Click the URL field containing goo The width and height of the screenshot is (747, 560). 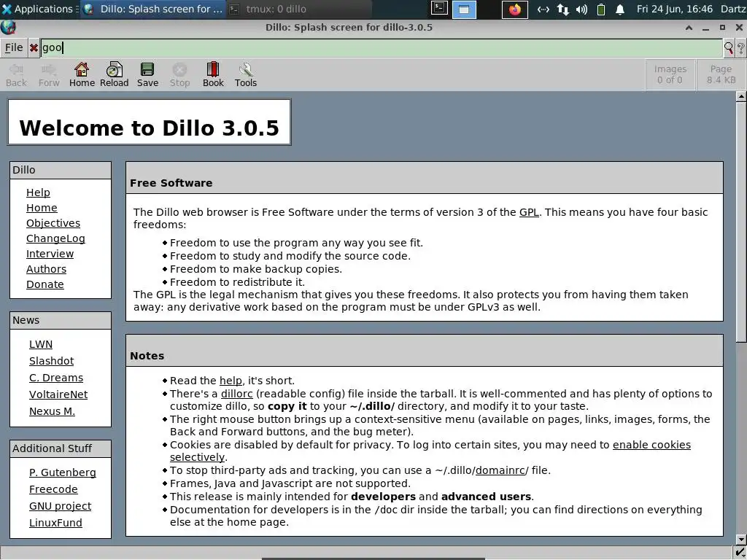tap(381, 47)
